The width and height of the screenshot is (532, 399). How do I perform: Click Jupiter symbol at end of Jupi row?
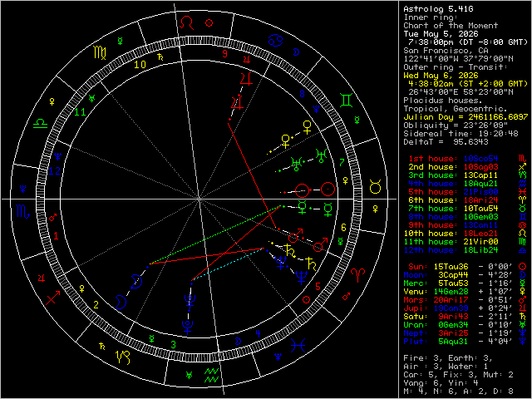[522, 308]
